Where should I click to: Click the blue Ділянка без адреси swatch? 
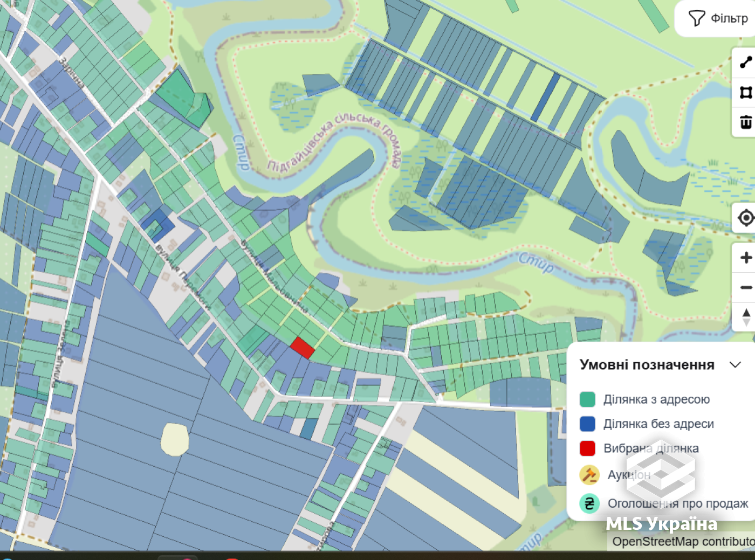[x=587, y=424]
